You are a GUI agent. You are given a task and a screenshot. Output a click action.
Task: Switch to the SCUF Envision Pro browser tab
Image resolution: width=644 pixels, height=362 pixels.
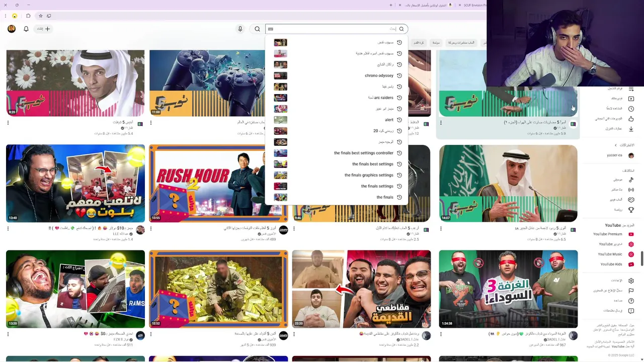pyautogui.click(x=472, y=5)
